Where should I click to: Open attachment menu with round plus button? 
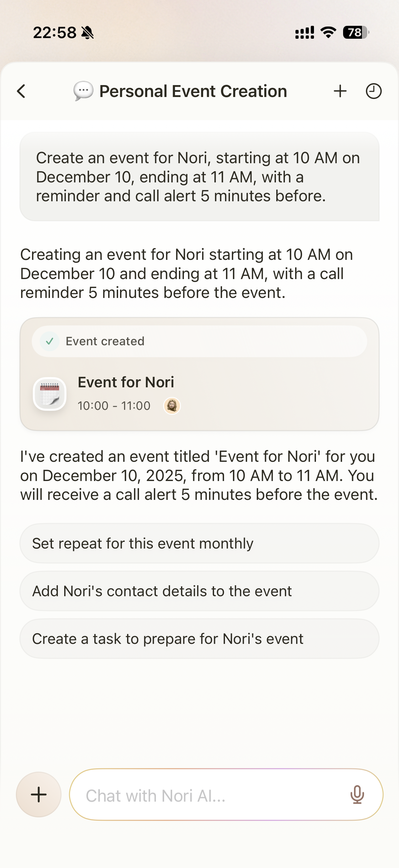pyautogui.click(x=39, y=795)
